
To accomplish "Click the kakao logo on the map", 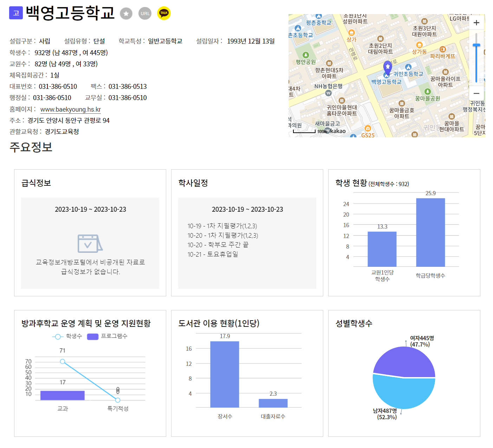I will (x=338, y=131).
